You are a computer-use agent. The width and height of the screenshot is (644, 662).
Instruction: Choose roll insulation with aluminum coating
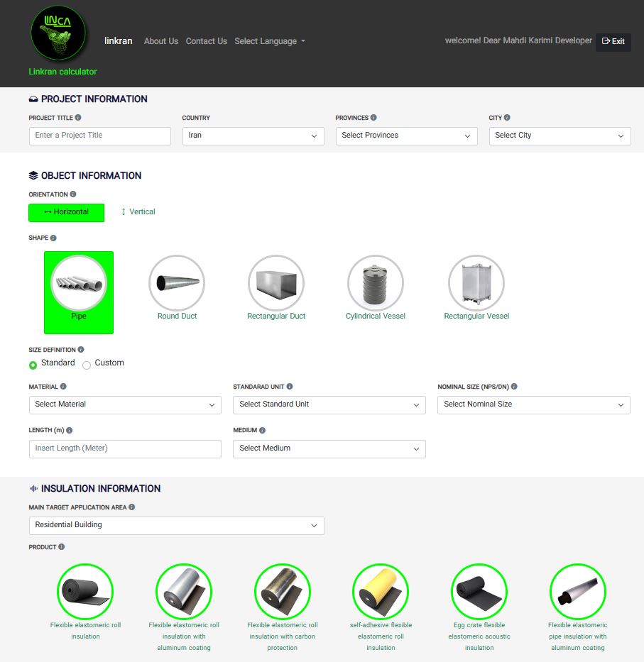pos(184,607)
